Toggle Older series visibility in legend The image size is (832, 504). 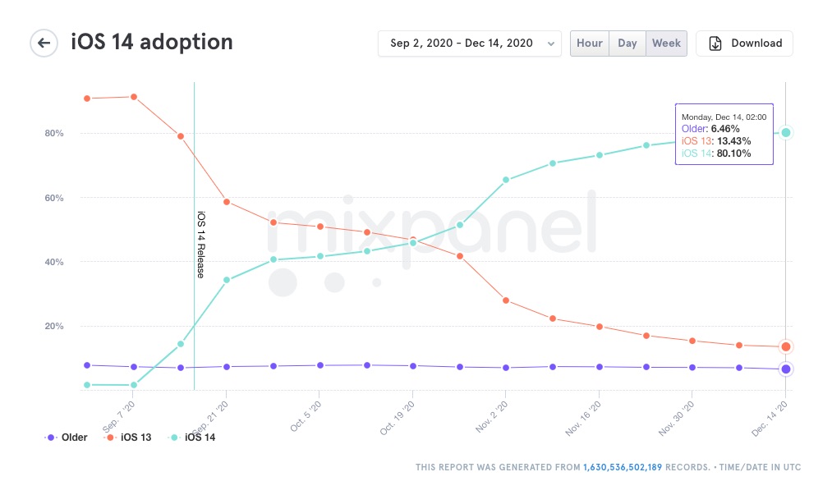click(x=74, y=438)
